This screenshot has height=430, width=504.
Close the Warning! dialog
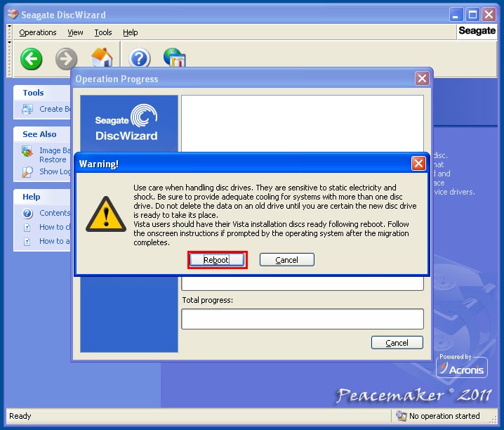click(x=418, y=164)
